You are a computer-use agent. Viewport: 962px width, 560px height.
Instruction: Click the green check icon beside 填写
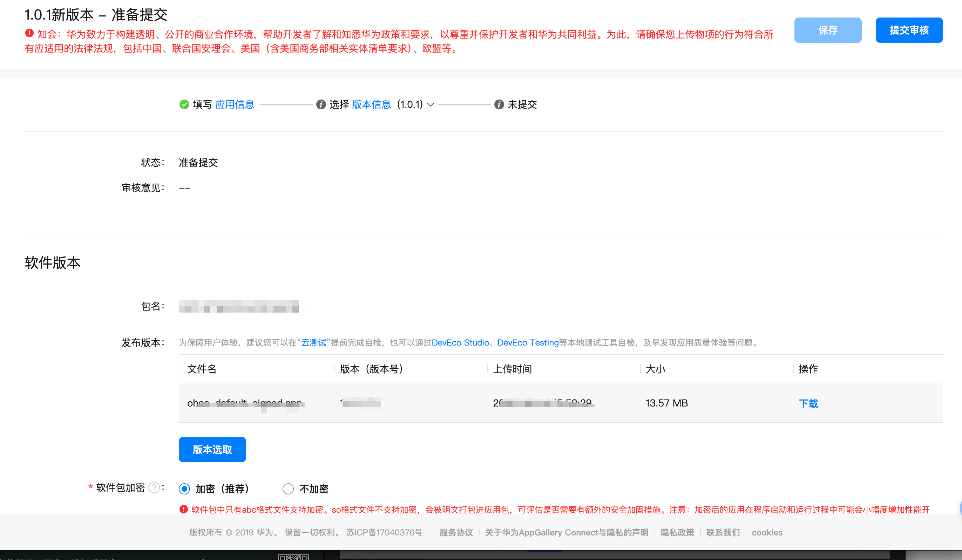point(184,104)
